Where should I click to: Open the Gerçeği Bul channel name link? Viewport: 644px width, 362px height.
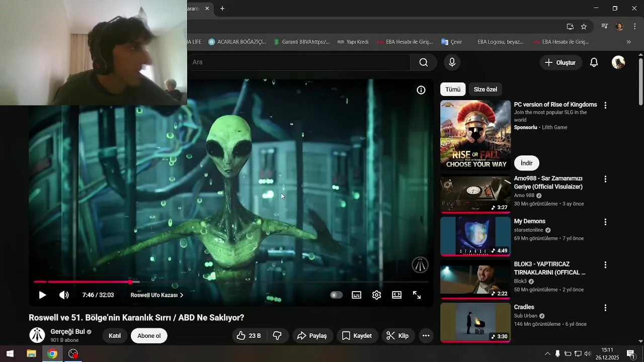[67, 332]
